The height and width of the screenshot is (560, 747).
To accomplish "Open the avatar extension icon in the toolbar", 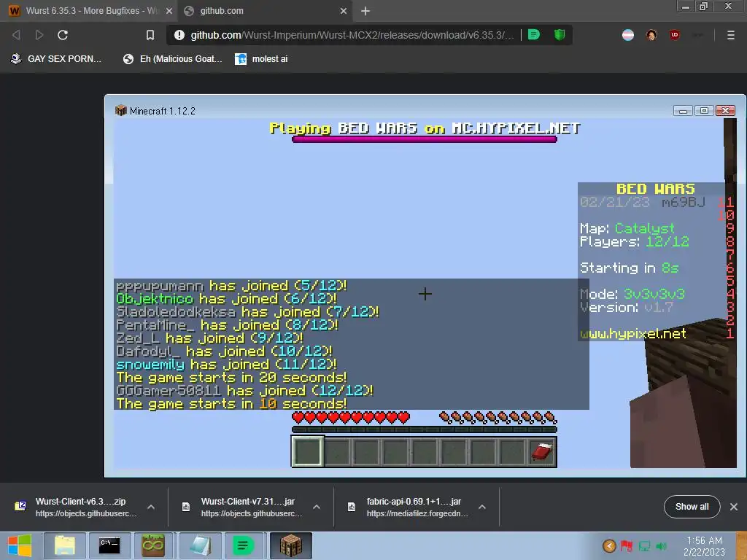I will click(651, 35).
